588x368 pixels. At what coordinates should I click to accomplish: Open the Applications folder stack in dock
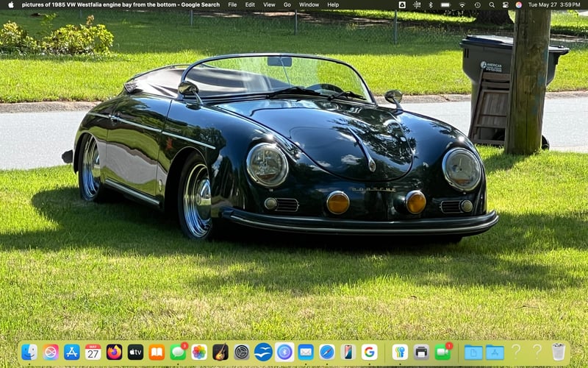click(x=495, y=352)
